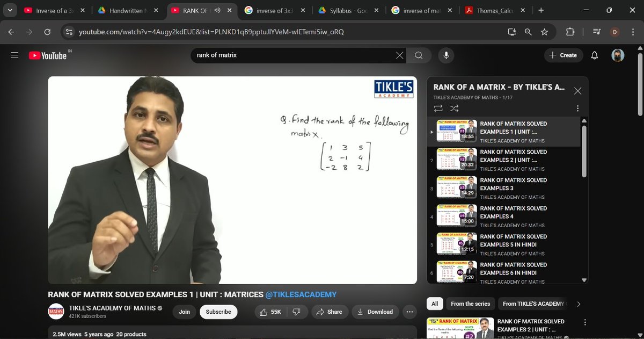This screenshot has height=339, width=644.
Task: Toggle shuffle playlist
Action: pyautogui.click(x=454, y=108)
